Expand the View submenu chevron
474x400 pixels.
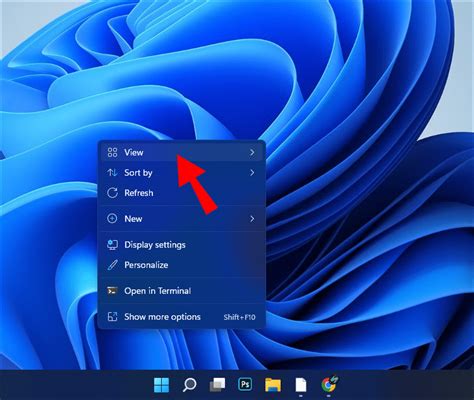[252, 152]
